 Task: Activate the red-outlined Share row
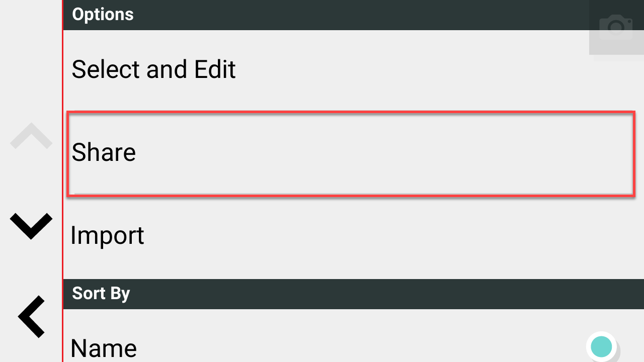[x=351, y=154]
